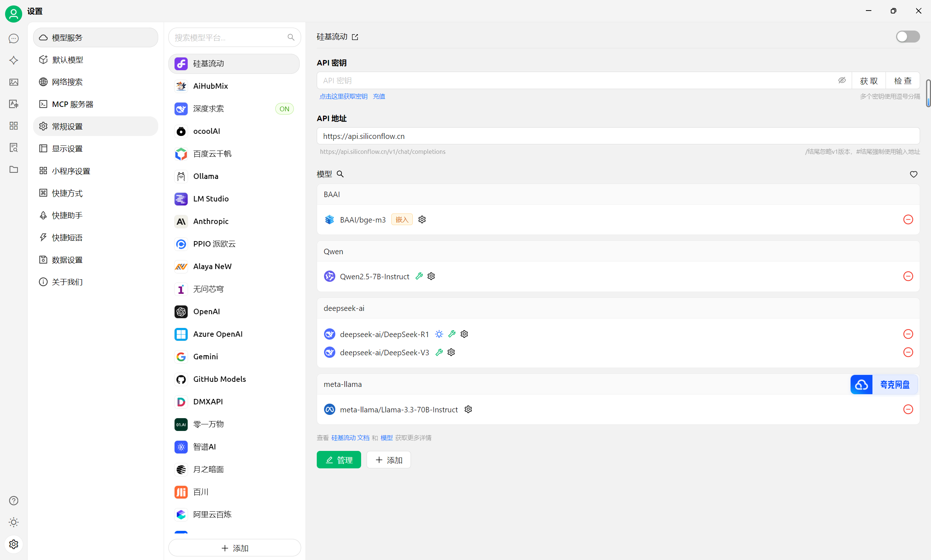Click the sun theme toggle icon
Image resolution: width=931 pixels, height=560 pixels.
[13, 522]
